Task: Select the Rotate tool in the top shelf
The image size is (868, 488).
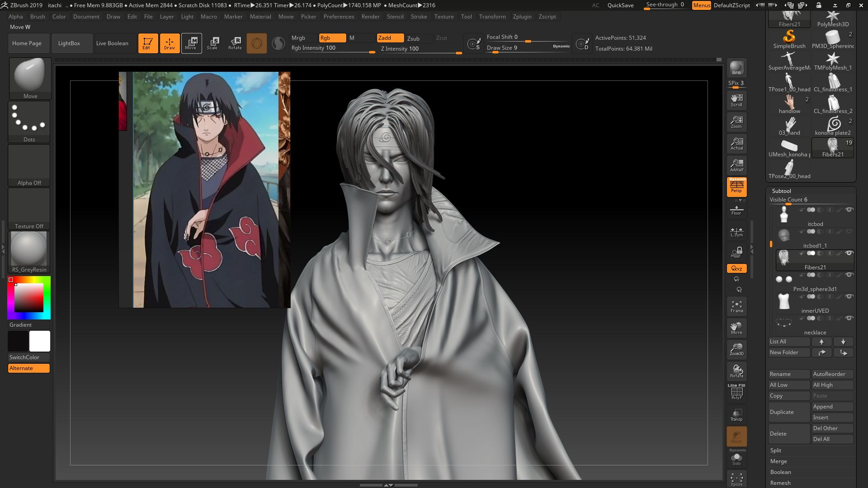Action: [x=235, y=43]
